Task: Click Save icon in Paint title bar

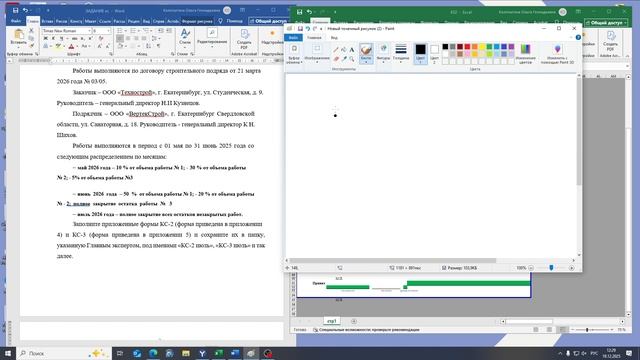Action: (300, 29)
